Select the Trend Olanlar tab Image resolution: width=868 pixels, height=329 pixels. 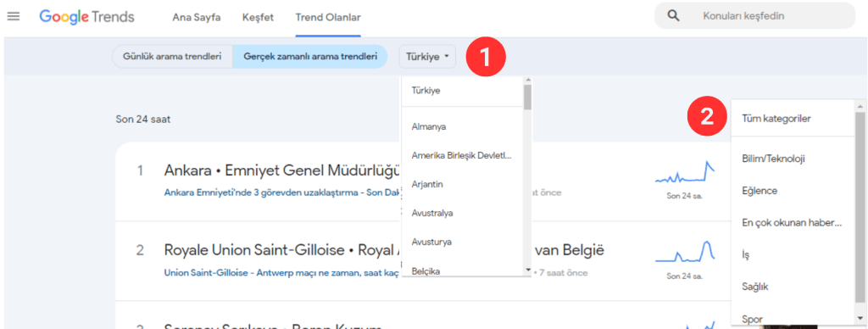pos(328,17)
